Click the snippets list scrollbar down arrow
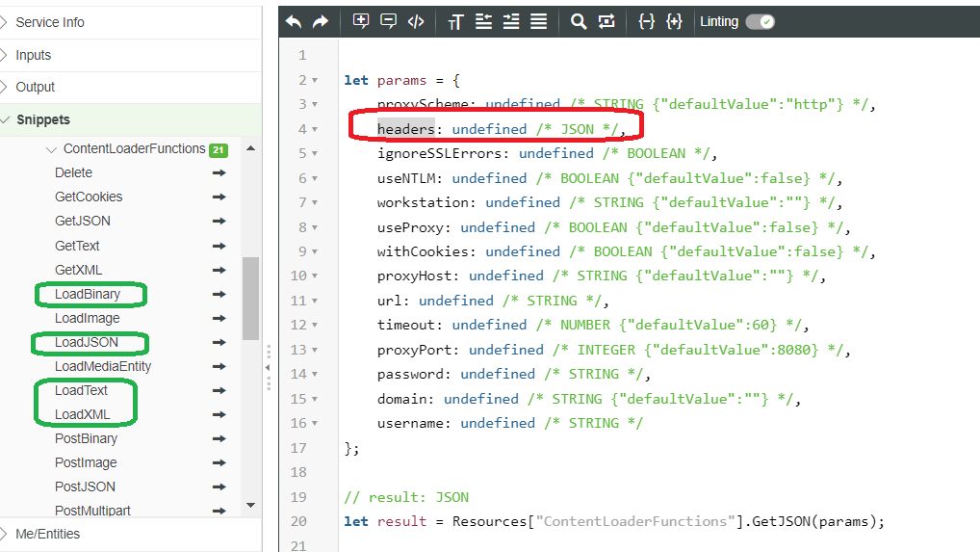Screen dimensions: 980x552 coord(250,505)
